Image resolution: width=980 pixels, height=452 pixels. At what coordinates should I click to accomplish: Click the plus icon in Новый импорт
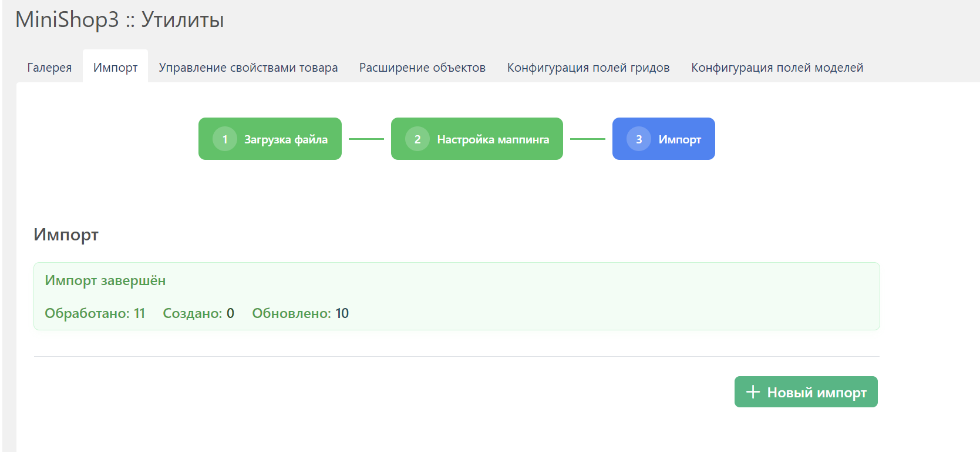[753, 392]
